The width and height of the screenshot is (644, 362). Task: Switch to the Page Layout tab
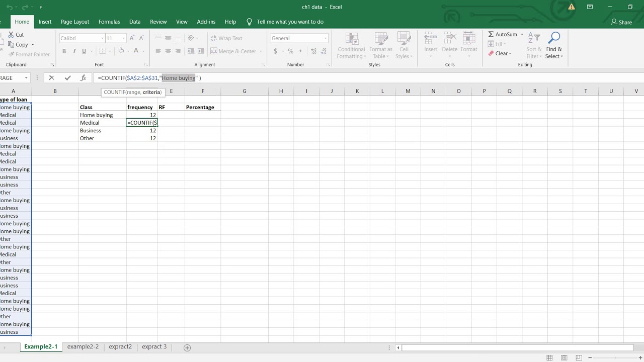tap(75, 22)
